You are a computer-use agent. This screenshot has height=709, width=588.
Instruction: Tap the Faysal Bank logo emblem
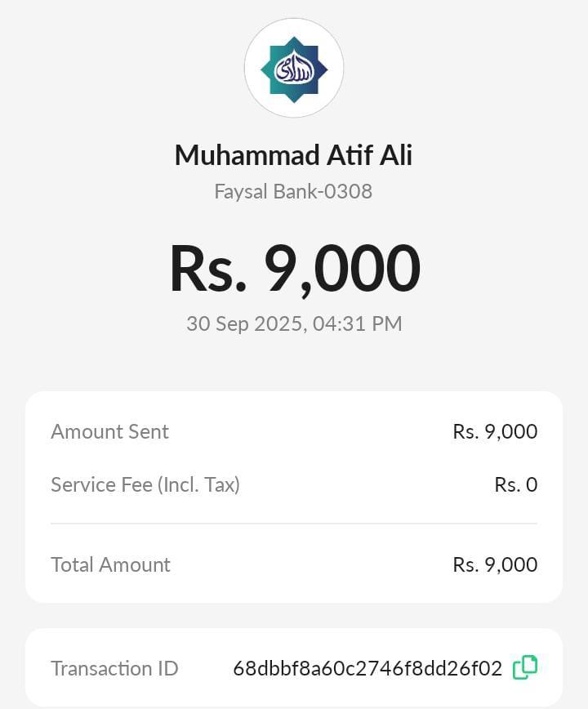pos(294,69)
